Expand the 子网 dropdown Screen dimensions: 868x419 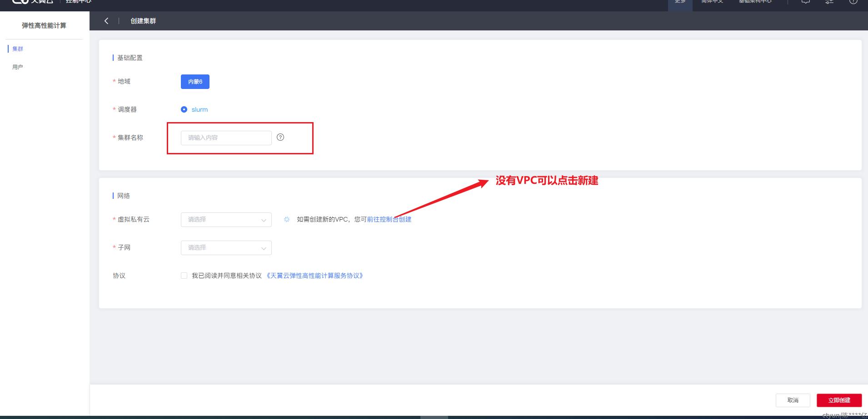pyautogui.click(x=226, y=248)
